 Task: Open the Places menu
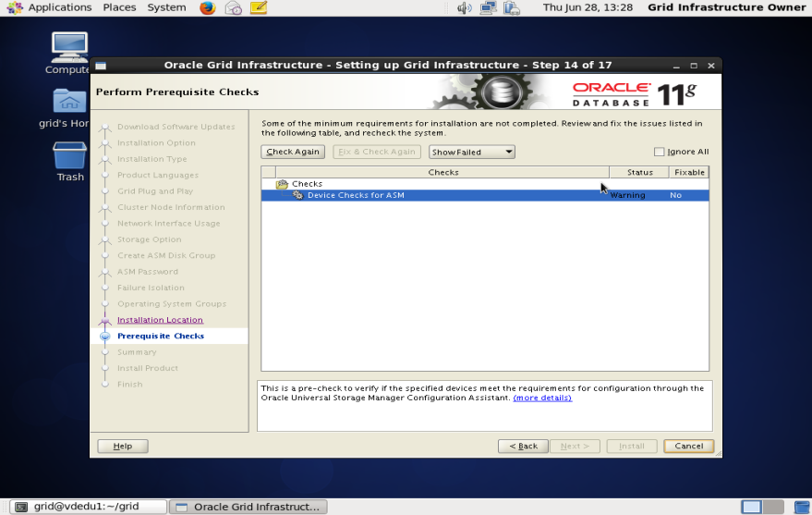pyautogui.click(x=119, y=7)
